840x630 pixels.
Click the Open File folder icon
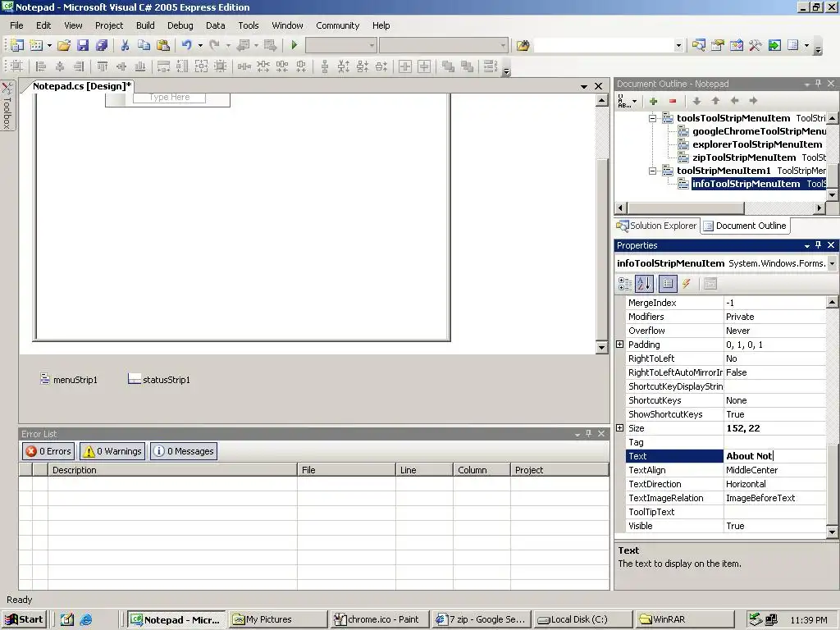[x=64, y=46]
